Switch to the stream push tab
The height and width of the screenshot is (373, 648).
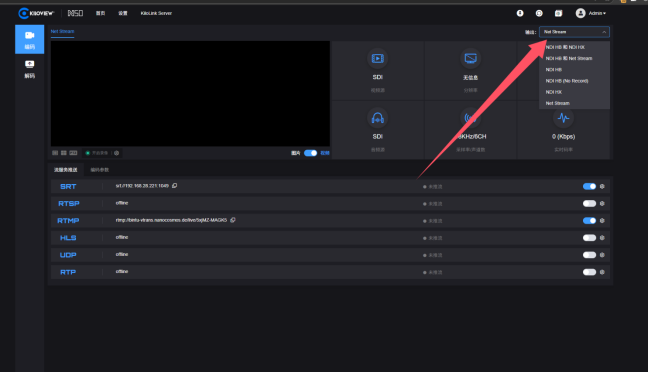pyautogui.click(x=65, y=170)
